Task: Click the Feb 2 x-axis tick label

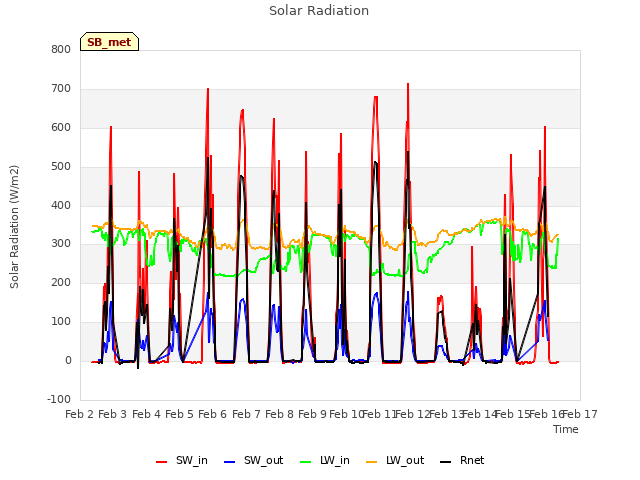Action: click(x=79, y=414)
